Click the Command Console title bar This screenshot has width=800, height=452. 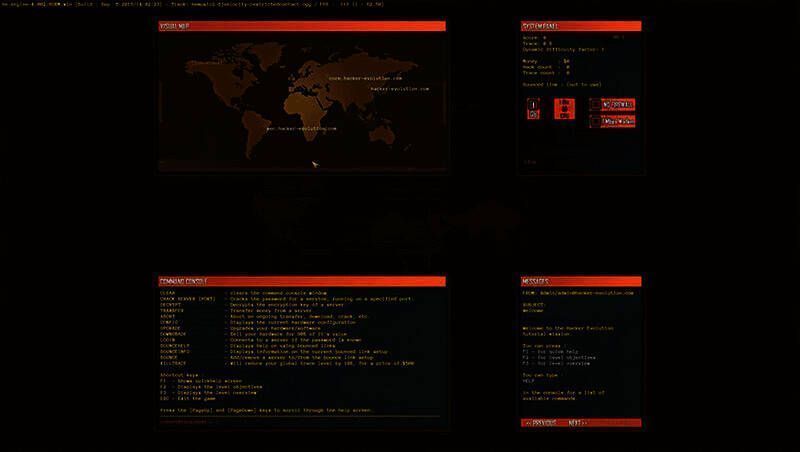[301, 281]
